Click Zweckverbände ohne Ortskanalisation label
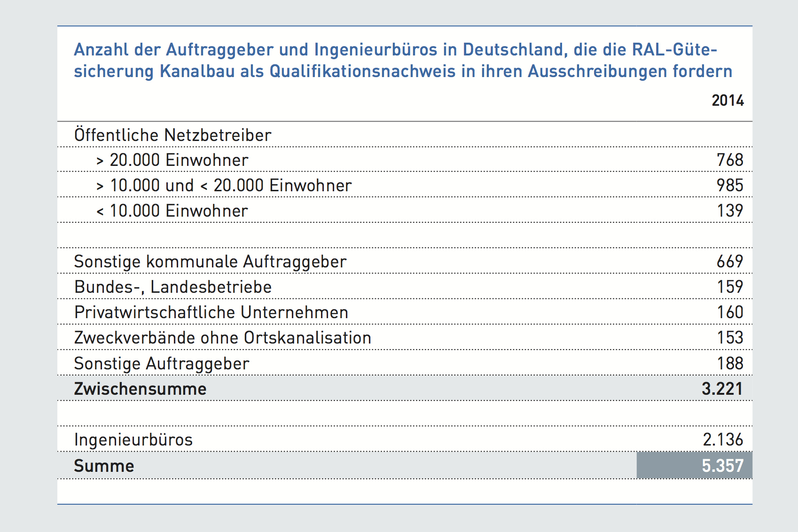This screenshot has height=532, width=798. pyautogui.click(x=223, y=338)
